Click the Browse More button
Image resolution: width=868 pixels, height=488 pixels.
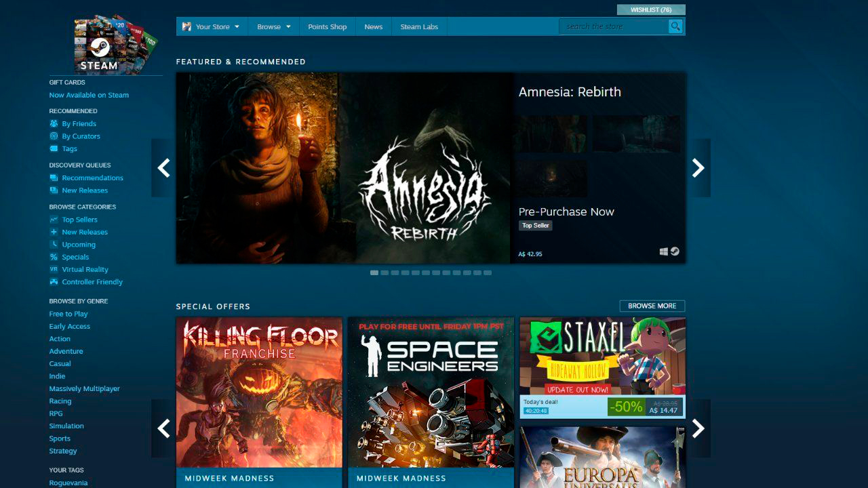(652, 306)
